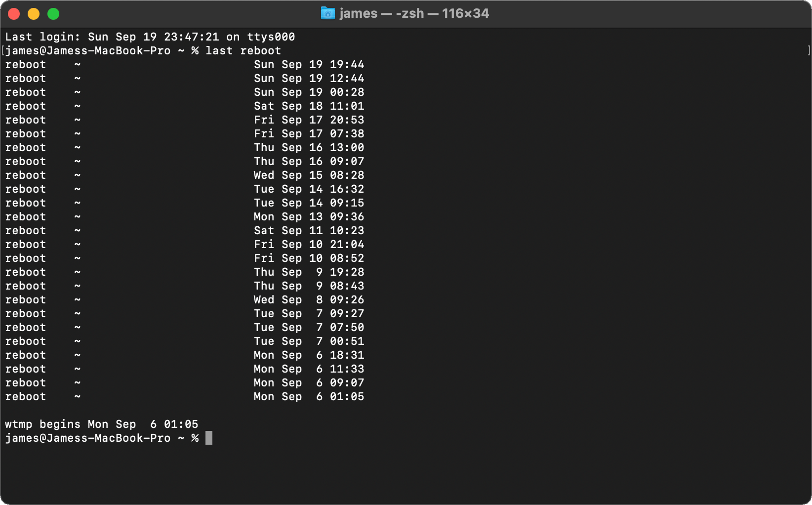The height and width of the screenshot is (505, 812).
Task: Click the reboot entry Thu Sep 16 13:00
Action: (x=185, y=148)
